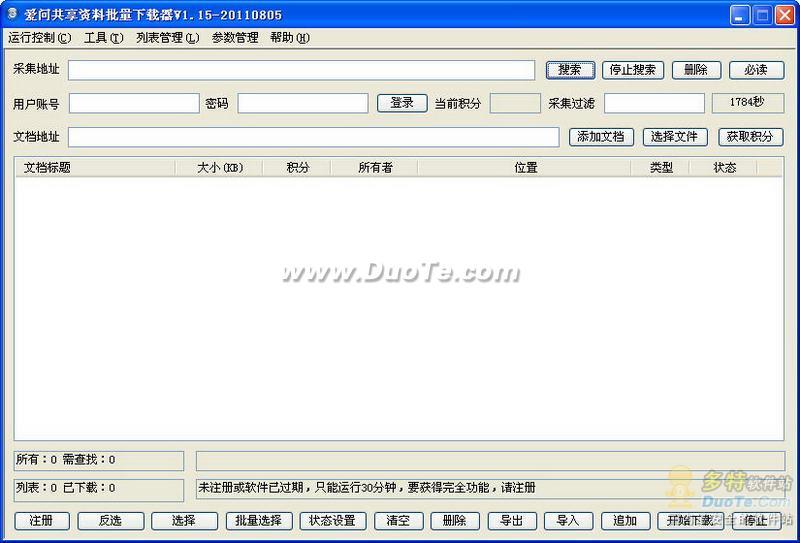Maximize the downloader window
The height and width of the screenshot is (543, 800).
762,15
